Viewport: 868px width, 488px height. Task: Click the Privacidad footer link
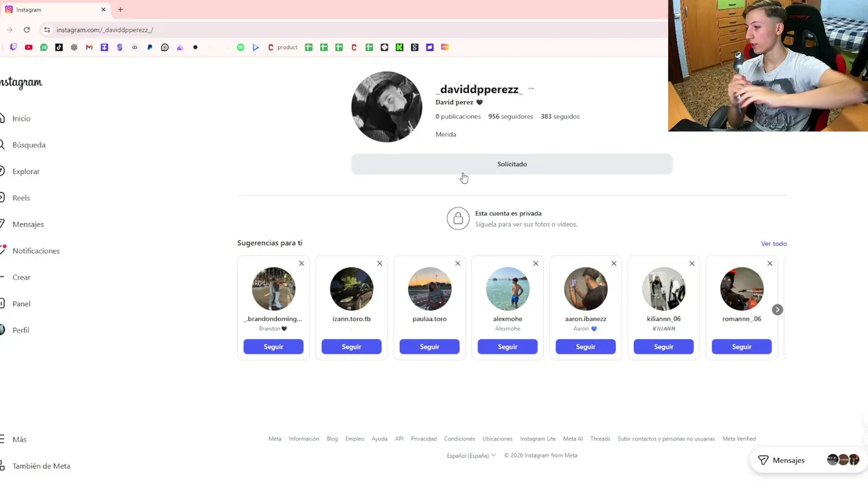tap(424, 439)
